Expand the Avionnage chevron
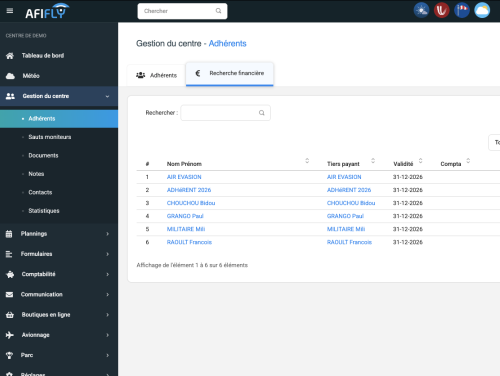Image resolution: width=500 pixels, height=376 pixels. pos(107,335)
